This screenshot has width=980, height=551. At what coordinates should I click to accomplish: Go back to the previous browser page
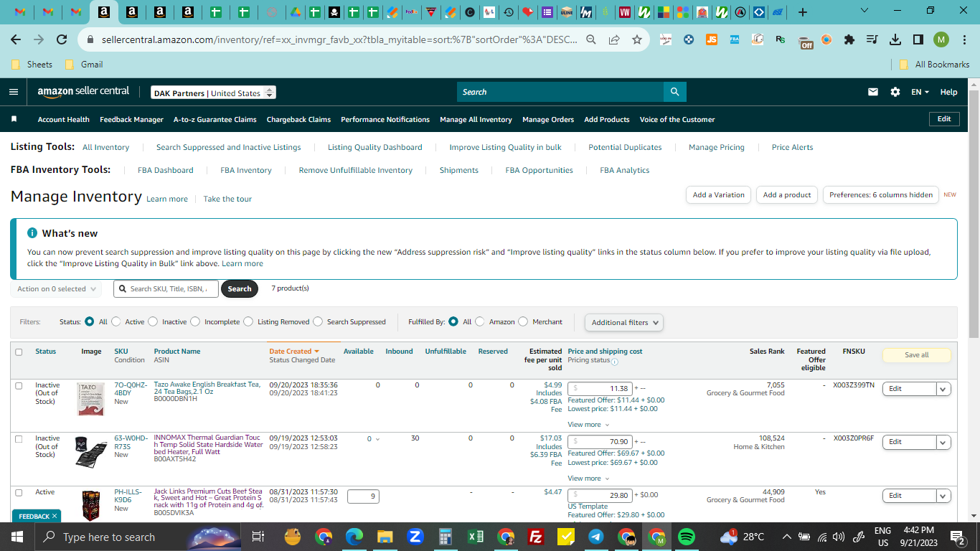pos(16,40)
